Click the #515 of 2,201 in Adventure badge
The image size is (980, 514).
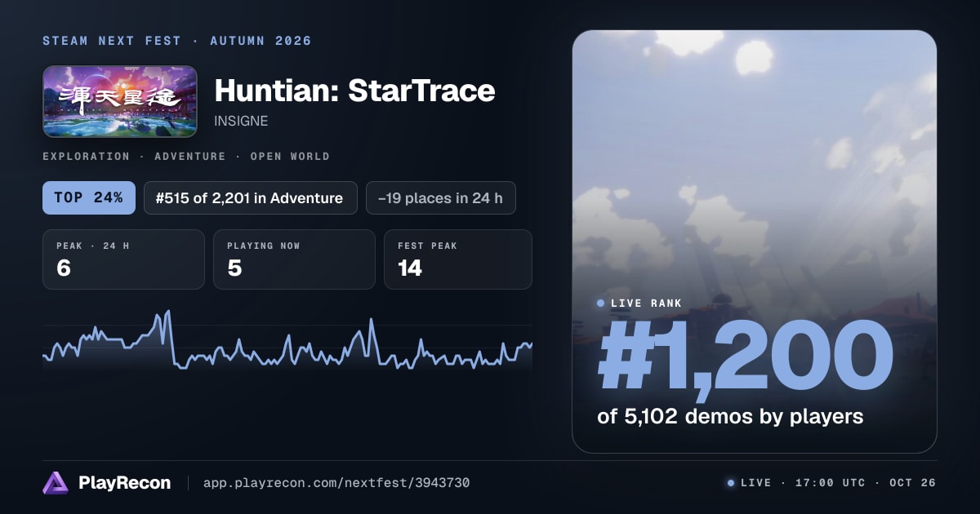point(251,197)
